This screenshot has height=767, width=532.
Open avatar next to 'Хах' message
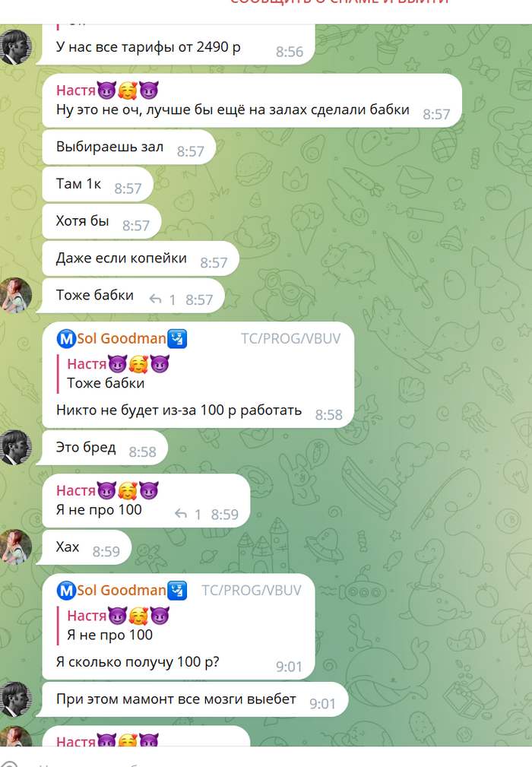[x=16, y=547]
